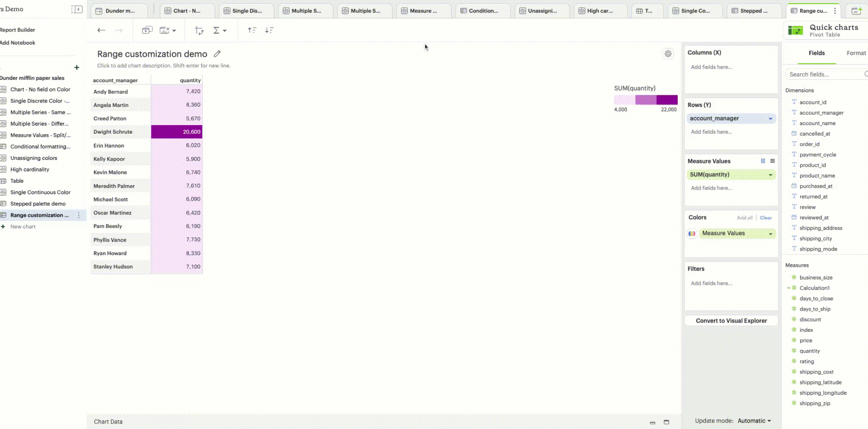Click the duplicate chart icon

147,30
